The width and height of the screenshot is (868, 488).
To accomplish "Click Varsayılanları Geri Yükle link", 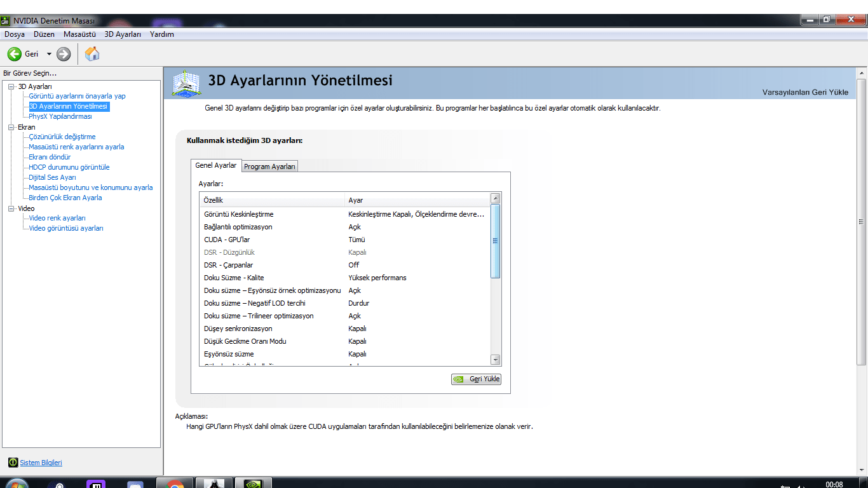I will point(805,92).
